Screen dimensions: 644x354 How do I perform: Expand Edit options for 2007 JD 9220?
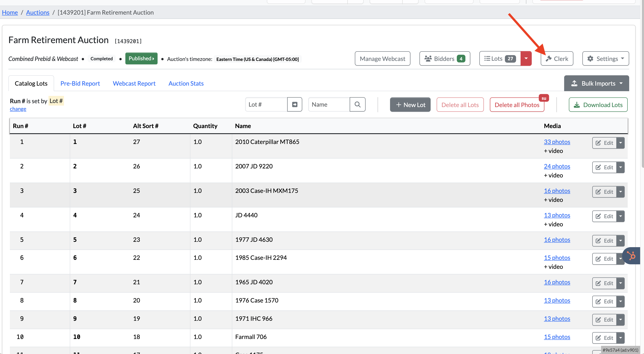click(621, 167)
